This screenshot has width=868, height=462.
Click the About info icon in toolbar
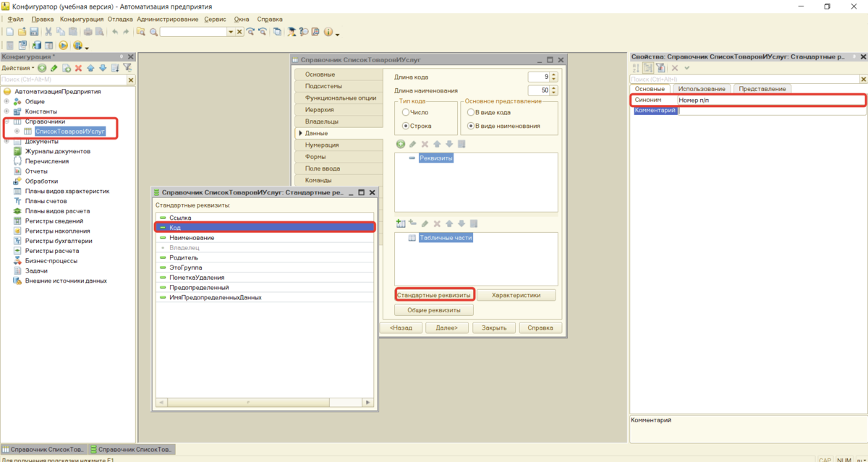point(328,32)
